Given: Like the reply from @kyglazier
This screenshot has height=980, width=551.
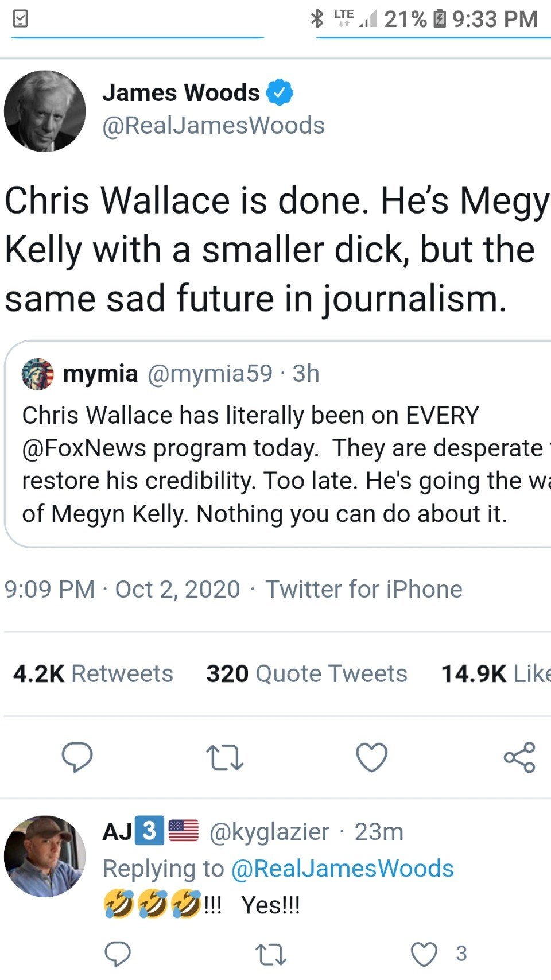Looking at the screenshot, I should tap(424, 954).
